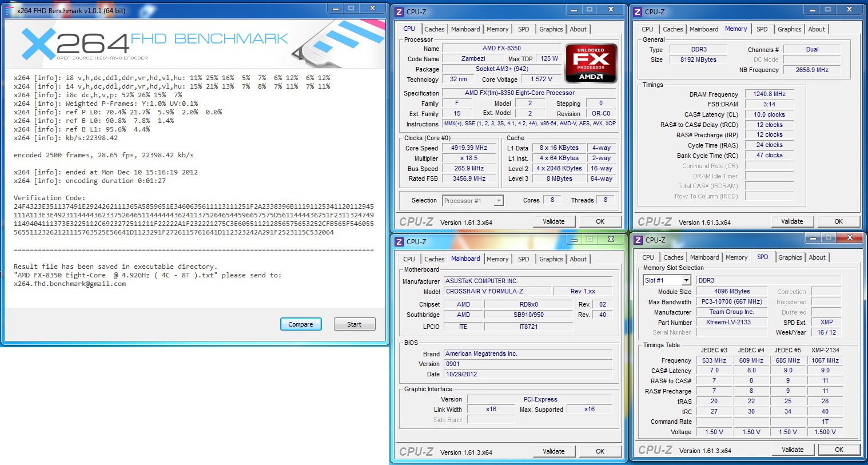
Task: Go to Caches tab in the memory slot window
Action: pyautogui.click(x=674, y=257)
